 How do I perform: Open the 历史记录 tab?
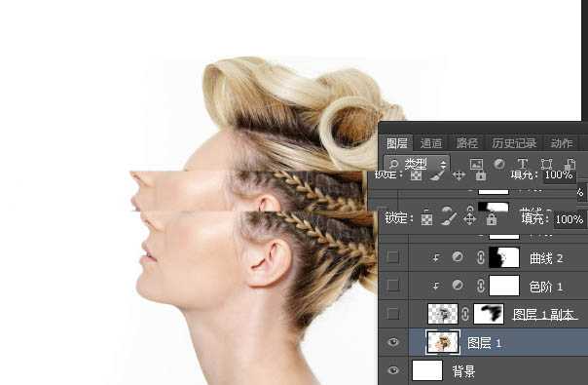[514, 143]
